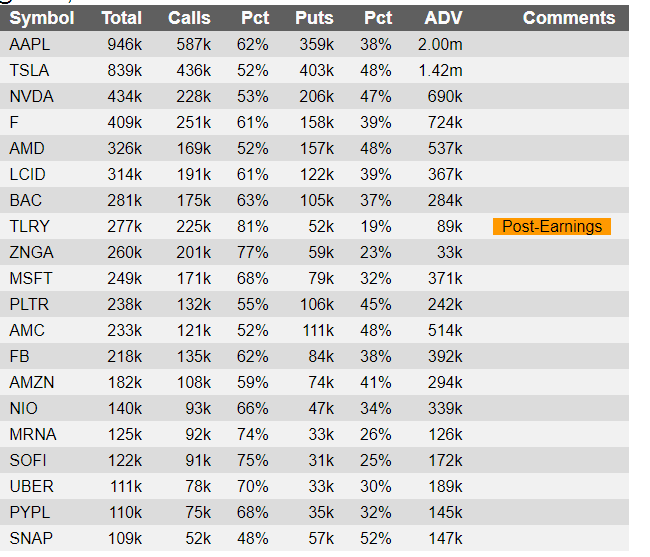
Task: Select the AAPL symbol row
Action: pos(314,44)
